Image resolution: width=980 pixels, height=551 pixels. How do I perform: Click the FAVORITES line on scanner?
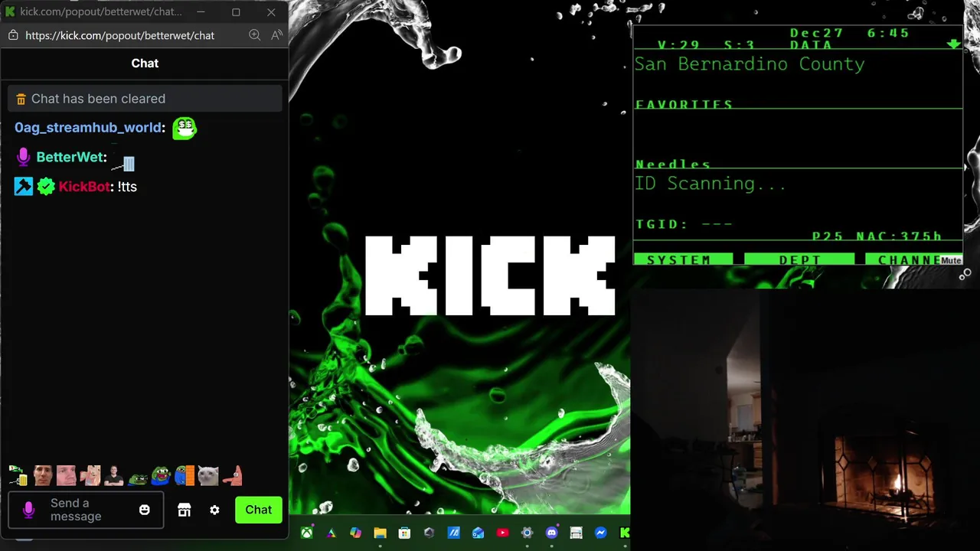[684, 104]
